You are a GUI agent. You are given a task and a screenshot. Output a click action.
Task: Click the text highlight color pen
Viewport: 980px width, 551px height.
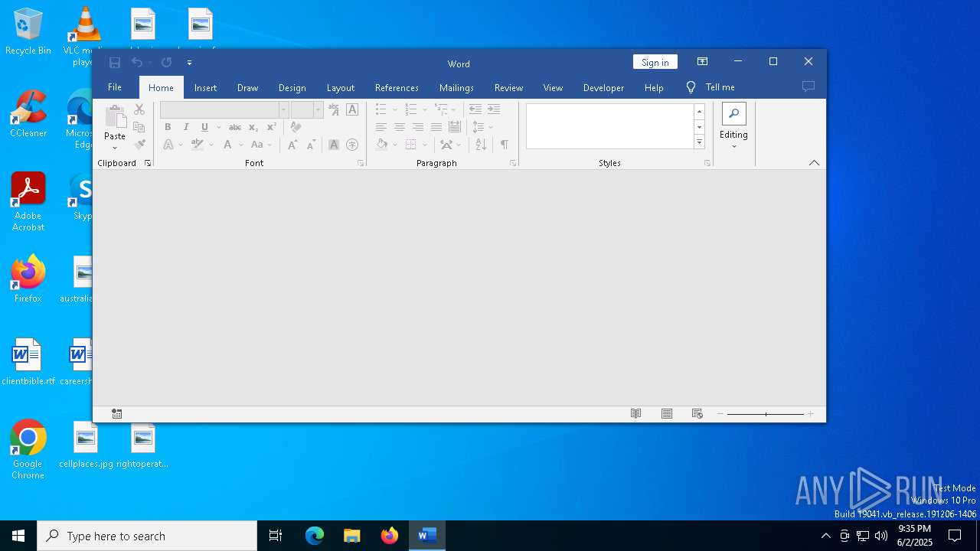coord(198,145)
